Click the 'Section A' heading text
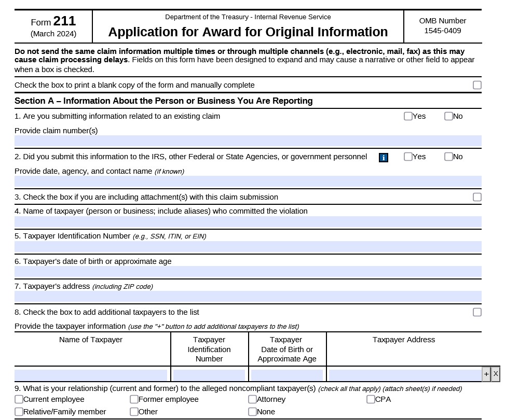Screen dimensions: 505x420 [x=163, y=101]
